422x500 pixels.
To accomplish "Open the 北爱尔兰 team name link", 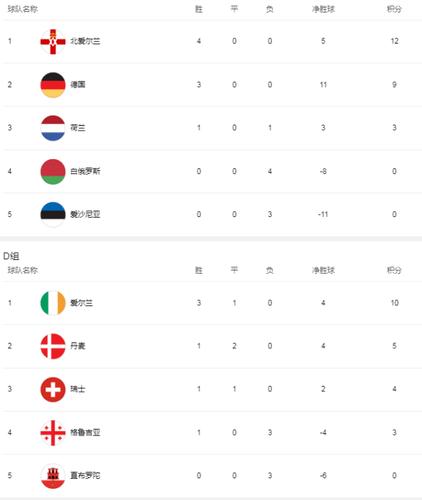I will pyautogui.click(x=85, y=41).
